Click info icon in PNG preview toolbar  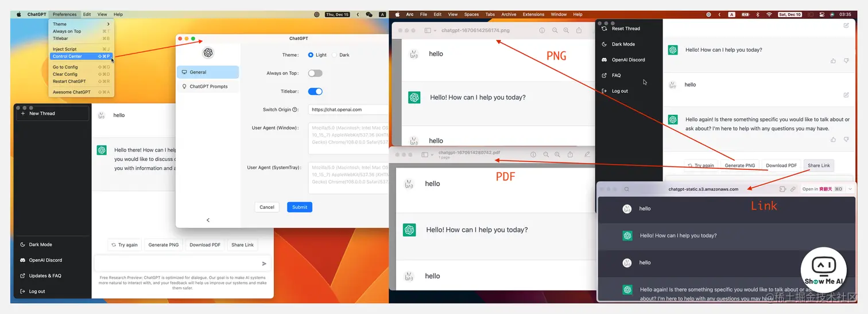pyautogui.click(x=542, y=30)
